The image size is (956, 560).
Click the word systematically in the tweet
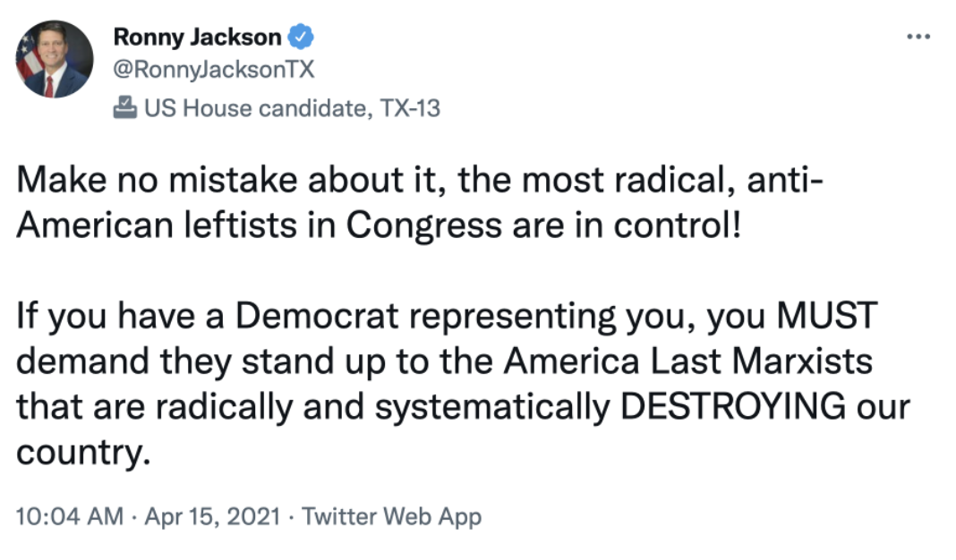(492, 407)
